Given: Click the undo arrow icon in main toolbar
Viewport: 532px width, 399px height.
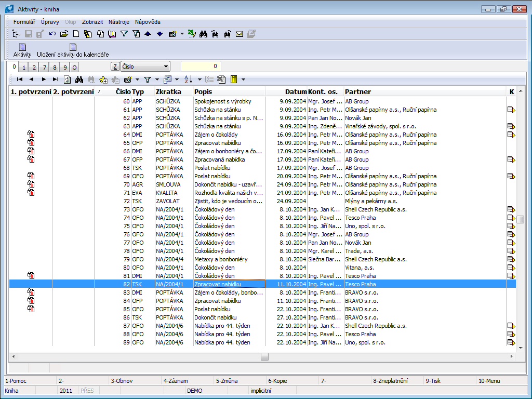Looking at the screenshot, I should tap(52, 34).
